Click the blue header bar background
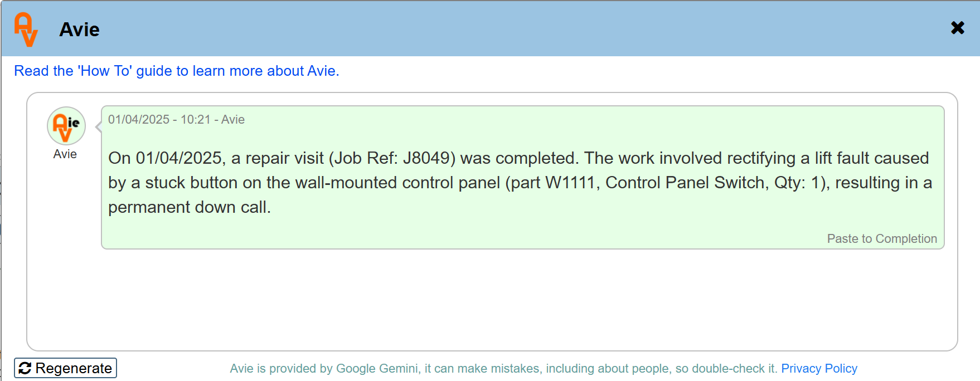Screen dimensions: 980x381 (502, 28)
